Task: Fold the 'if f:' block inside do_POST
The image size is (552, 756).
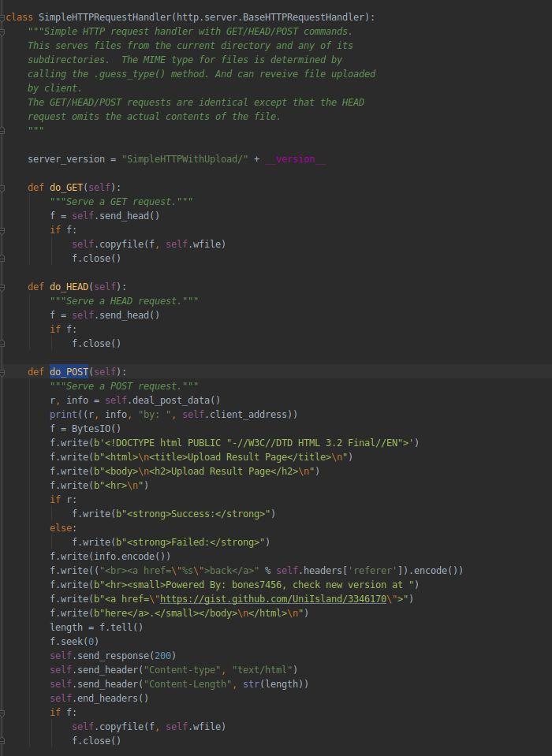Action: click(2, 713)
